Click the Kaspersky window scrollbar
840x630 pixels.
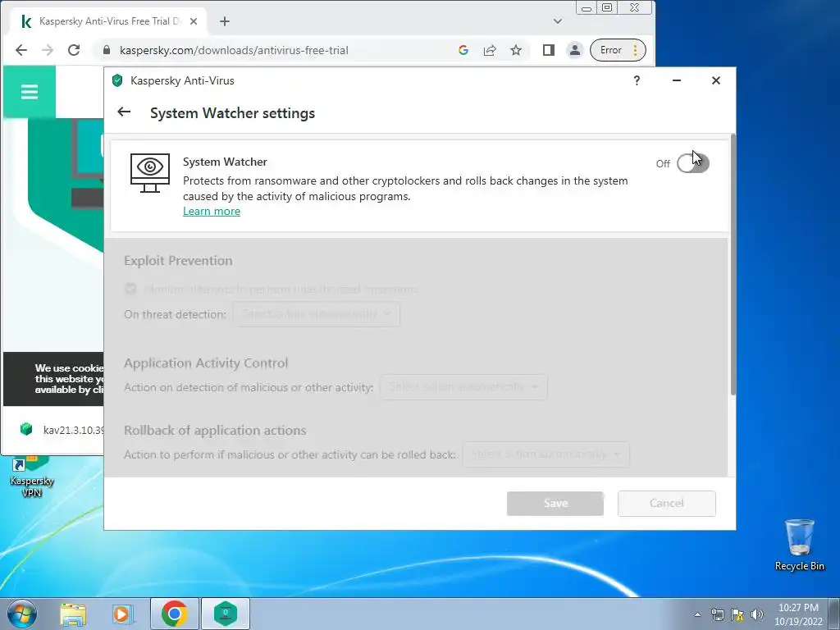coord(733,265)
